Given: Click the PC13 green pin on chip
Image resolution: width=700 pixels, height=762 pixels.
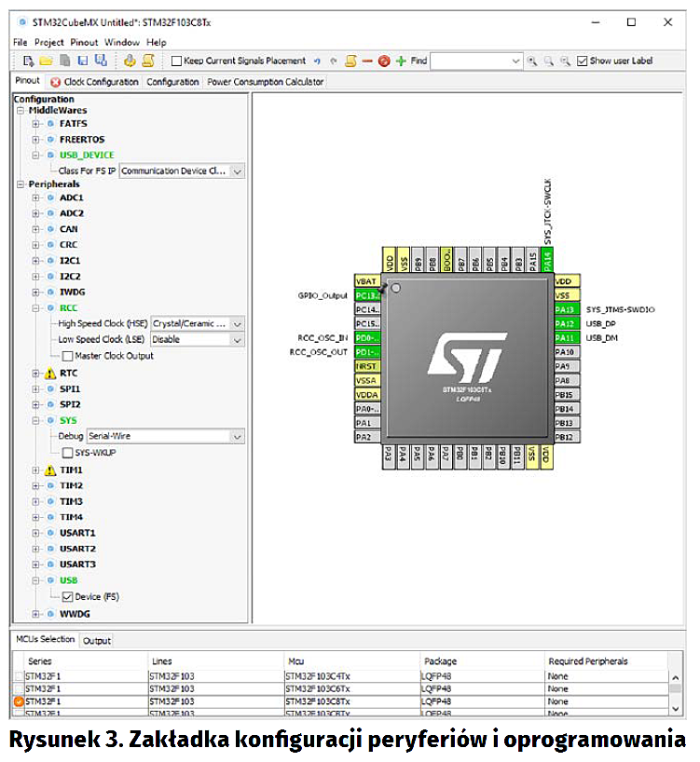Looking at the screenshot, I should [366, 295].
